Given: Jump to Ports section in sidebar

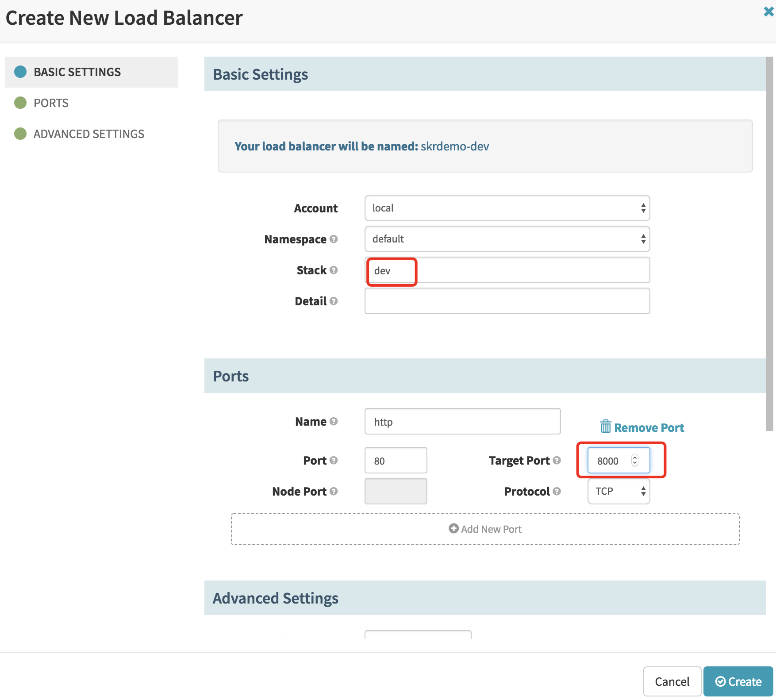Looking at the screenshot, I should point(51,103).
